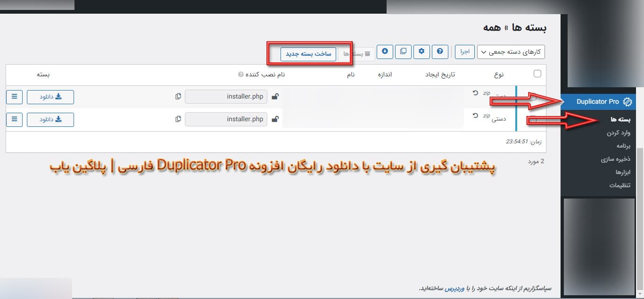Click the اجرا apply button
Screen dimensions: 644x299
(464, 51)
